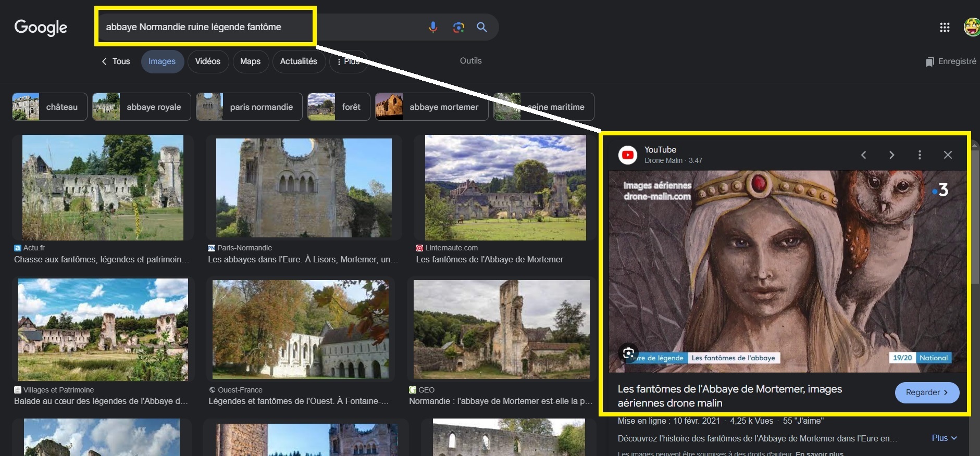The height and width of the screenshot is (456, 980).
Task: Click the Actu.fr source label
Action: click(x=34, y=248)
